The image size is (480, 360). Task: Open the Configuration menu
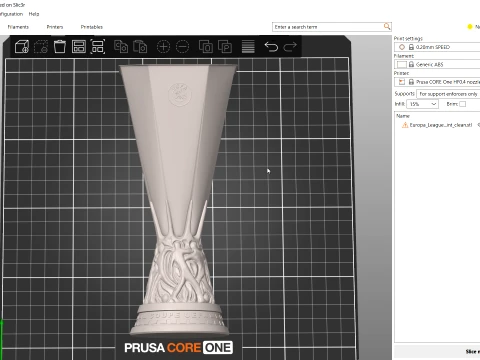click(x=11, y=14)
